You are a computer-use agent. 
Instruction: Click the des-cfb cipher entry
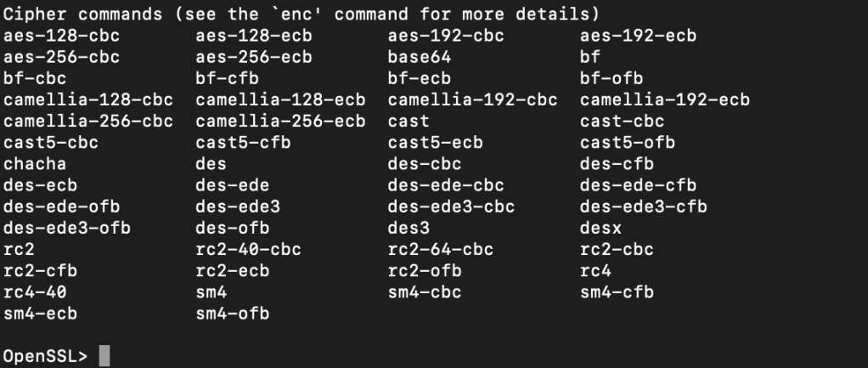(617, 164)
